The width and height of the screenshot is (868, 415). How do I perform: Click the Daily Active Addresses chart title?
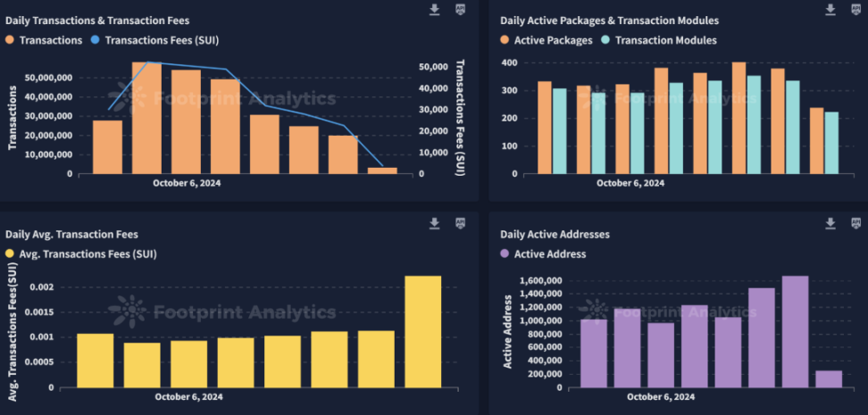555,235
